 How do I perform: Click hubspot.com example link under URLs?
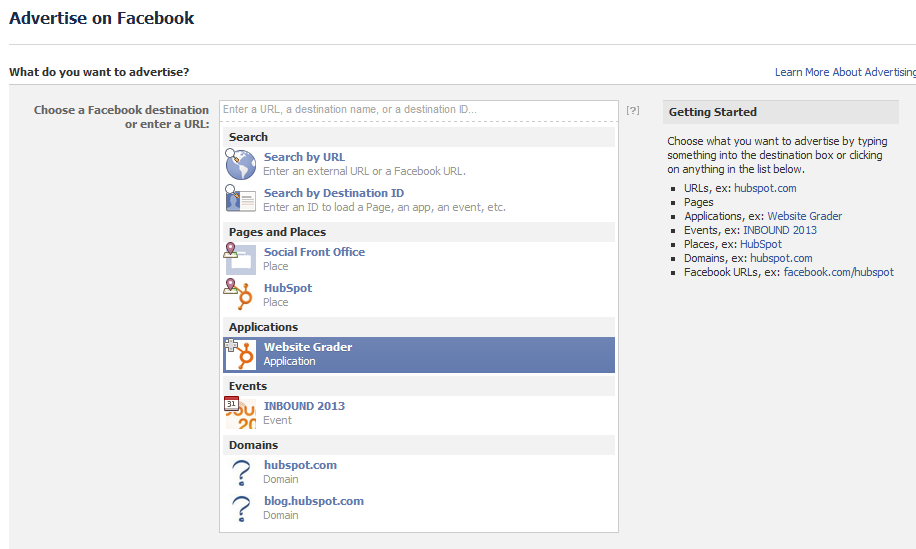(x=765, y=188)
